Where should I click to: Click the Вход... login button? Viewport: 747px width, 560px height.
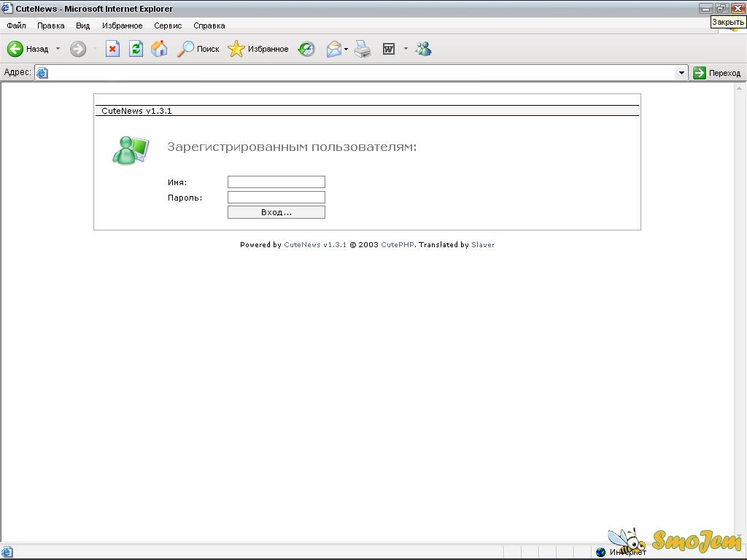click(x=276, y=212)
